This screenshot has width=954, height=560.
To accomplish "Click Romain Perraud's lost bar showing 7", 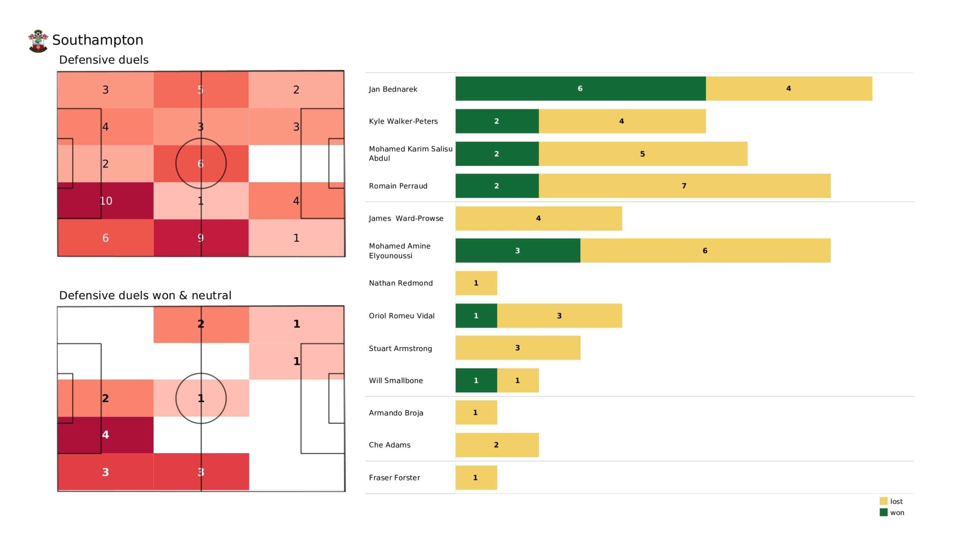I will click(x=685, y=186).
